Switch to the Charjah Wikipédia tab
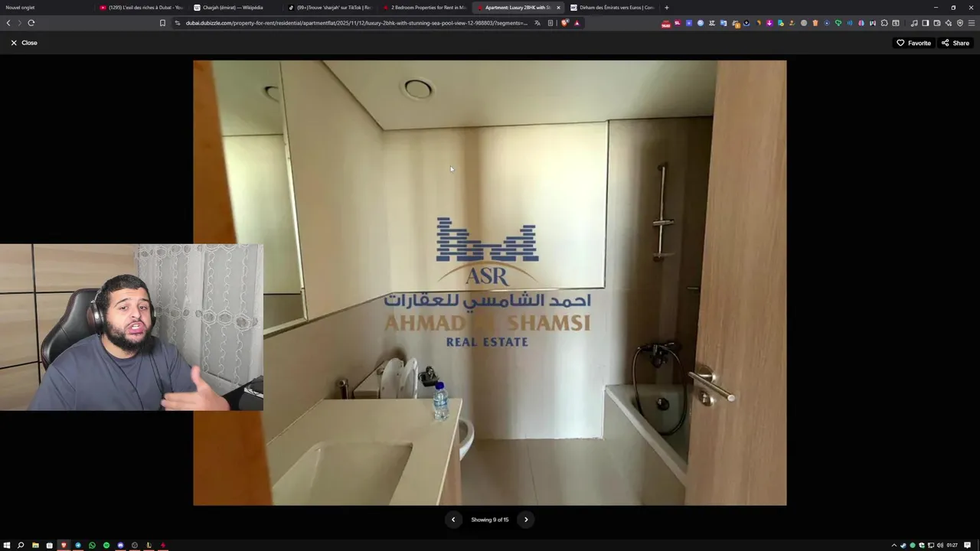Image resolution: width=980 pixels, height=551 pixels. (235, 8)
